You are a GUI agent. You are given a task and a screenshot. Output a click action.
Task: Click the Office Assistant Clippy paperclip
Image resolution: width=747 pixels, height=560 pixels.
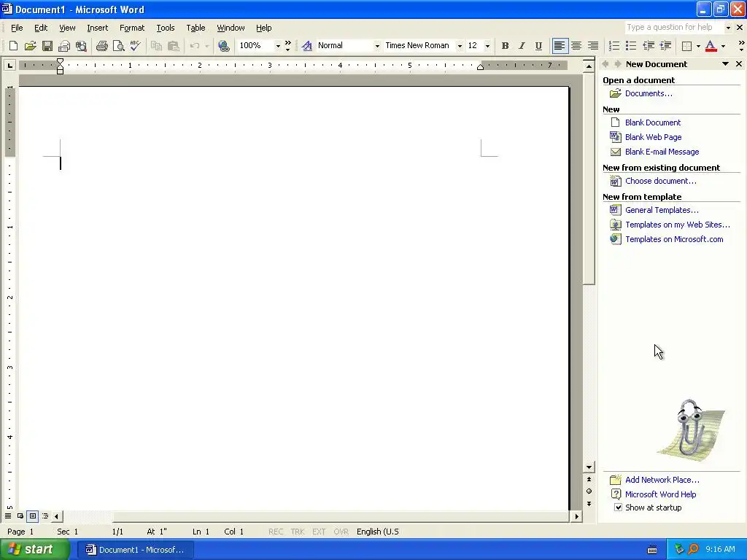click(690, 430)
